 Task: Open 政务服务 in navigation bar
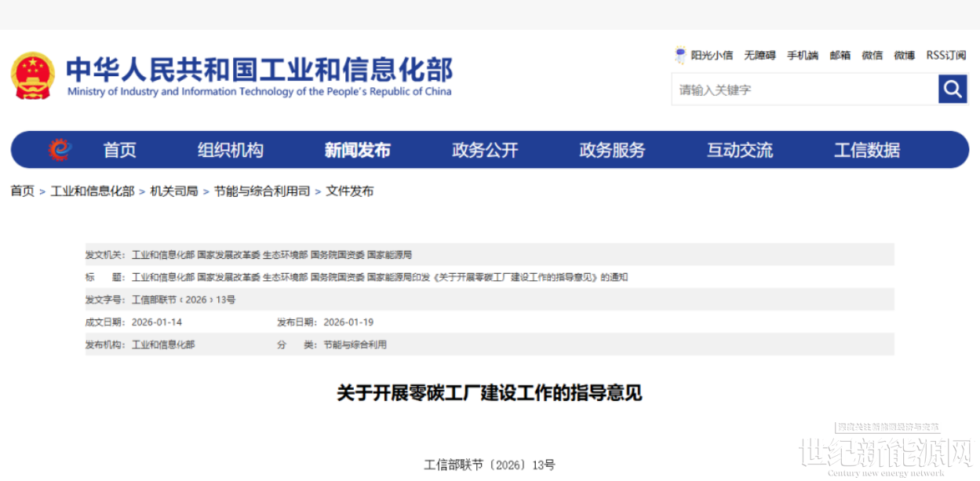612,150
